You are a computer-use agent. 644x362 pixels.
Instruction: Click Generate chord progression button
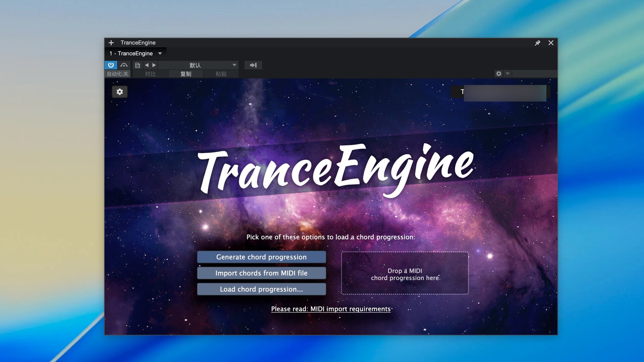(261, 257)
